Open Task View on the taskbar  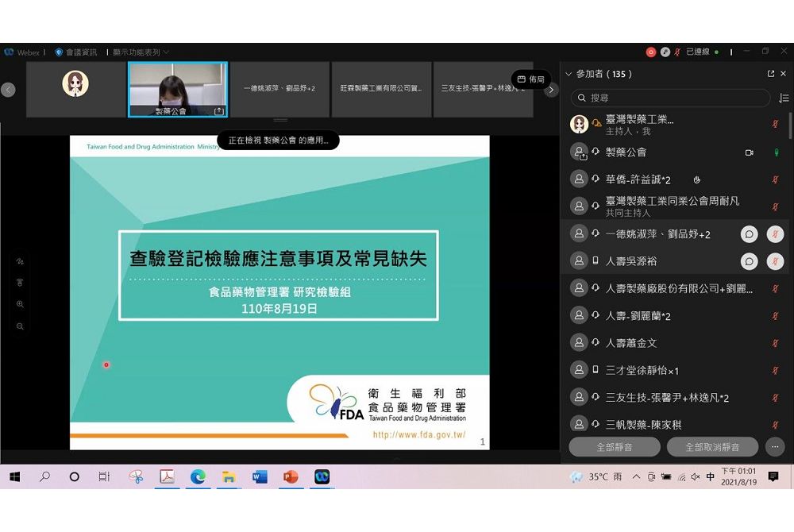pos(104,477)
